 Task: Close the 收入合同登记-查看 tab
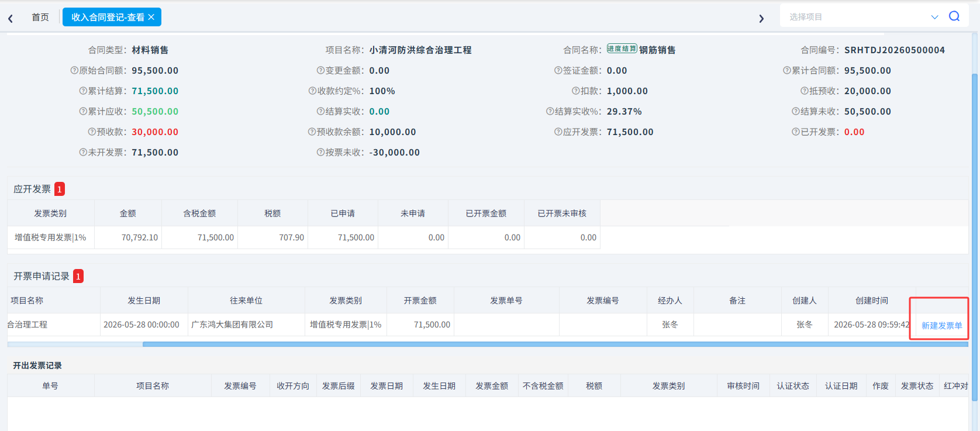click(151, 18)
